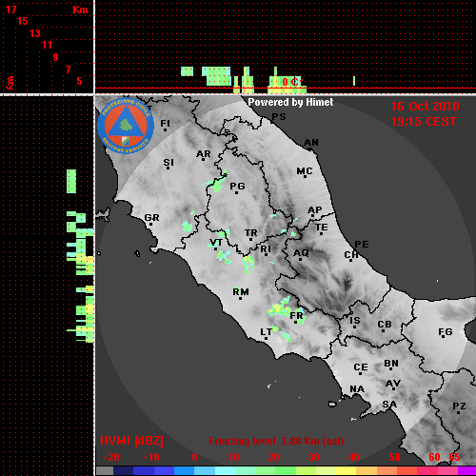Select the PG city marker

(x=237, y=188)
